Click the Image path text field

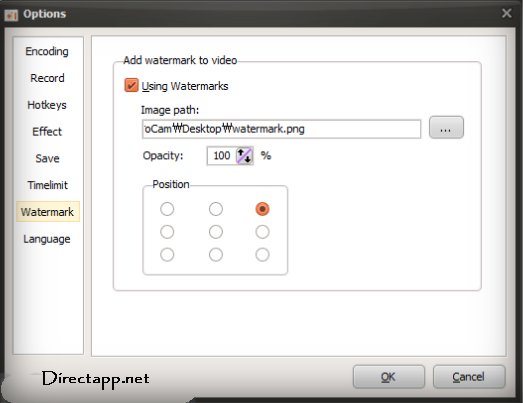[281, 129]
